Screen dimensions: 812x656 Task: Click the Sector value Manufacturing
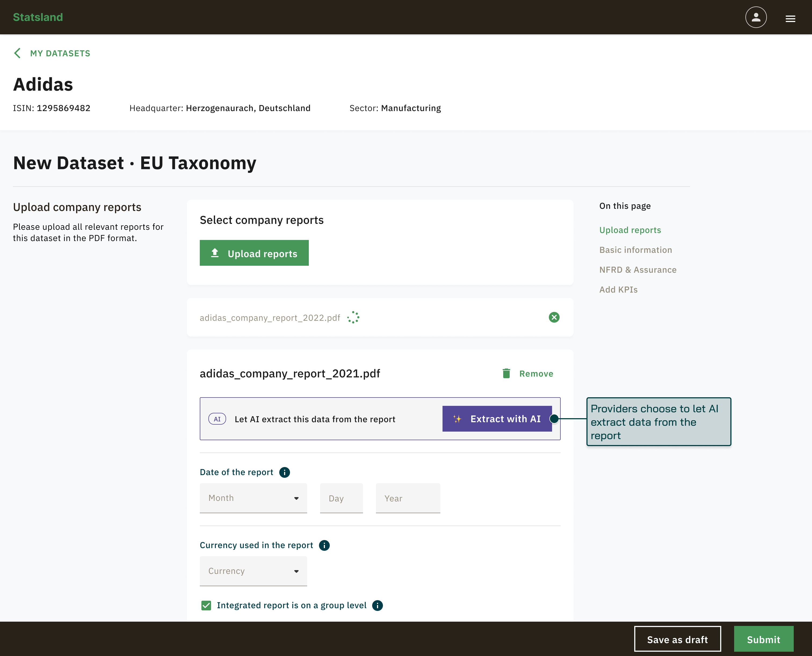[x=411, y=108]
